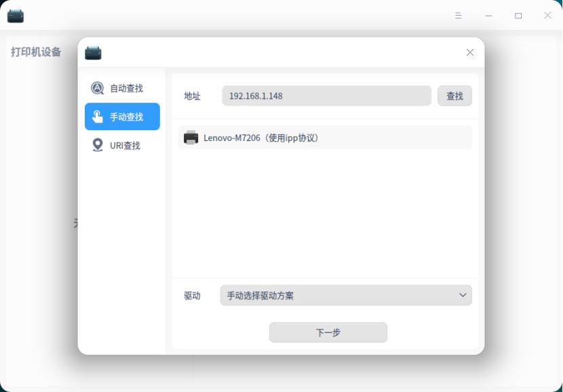Select the Lenovo-M7206 printer entry
Image resolution: width=563 pixels, height=392 pixels.
tap(325, 138)
